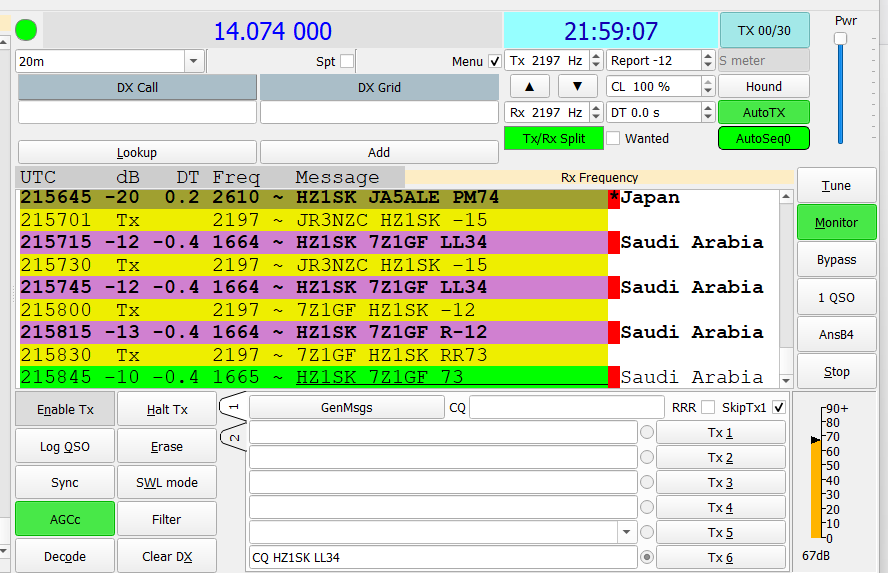This screenshot has height=573, width=888.
Task: Toggle the AutoSeq0 button
Action: tap(763, 138)
